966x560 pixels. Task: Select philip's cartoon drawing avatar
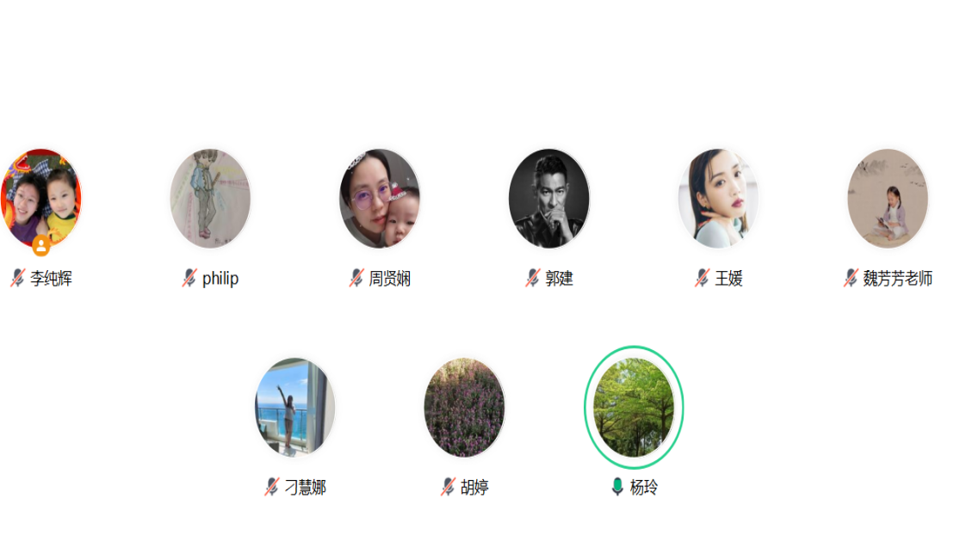pos(210,198)
